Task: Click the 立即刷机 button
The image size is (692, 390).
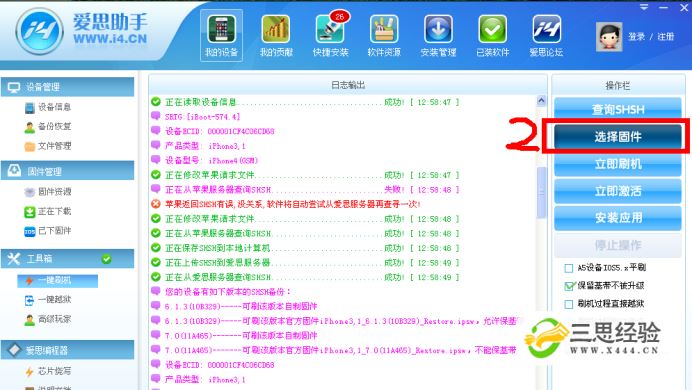Action: 617,164
